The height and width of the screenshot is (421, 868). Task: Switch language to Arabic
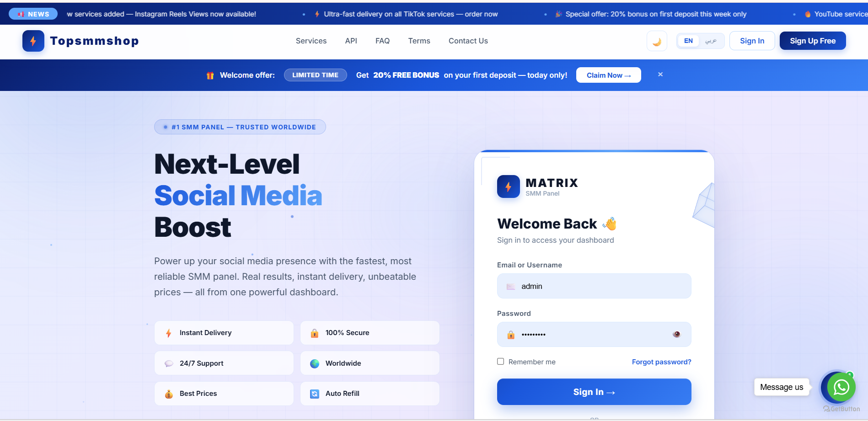click(711, 41)
